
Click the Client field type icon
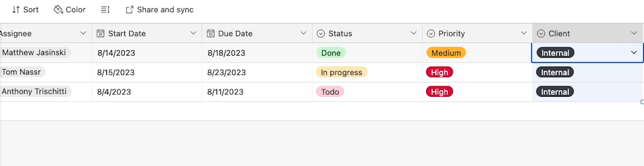541,33
